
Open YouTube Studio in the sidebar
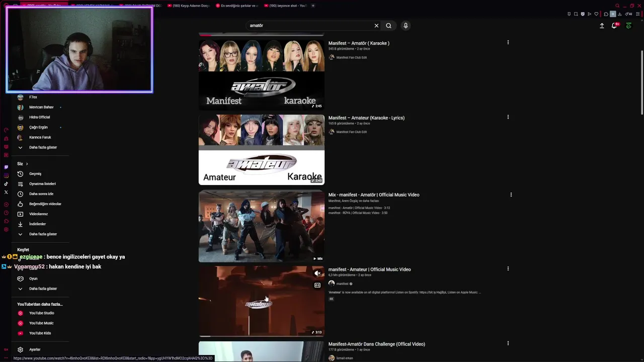click(x=40, y=313)
